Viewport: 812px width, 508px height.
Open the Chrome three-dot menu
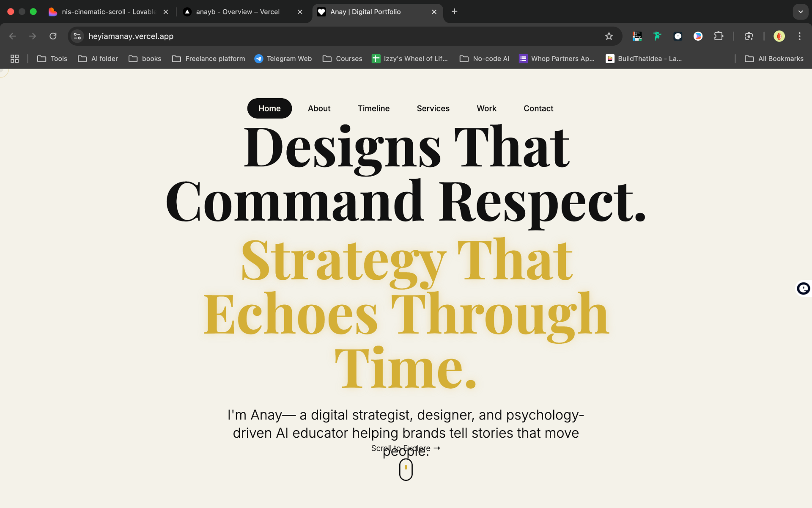point(799,36)
